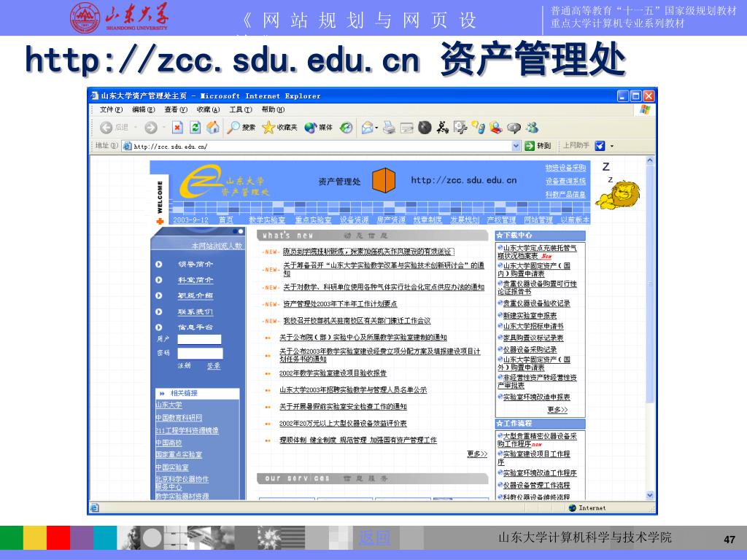Click the yellow Z site logo

[x=200, y=181]
